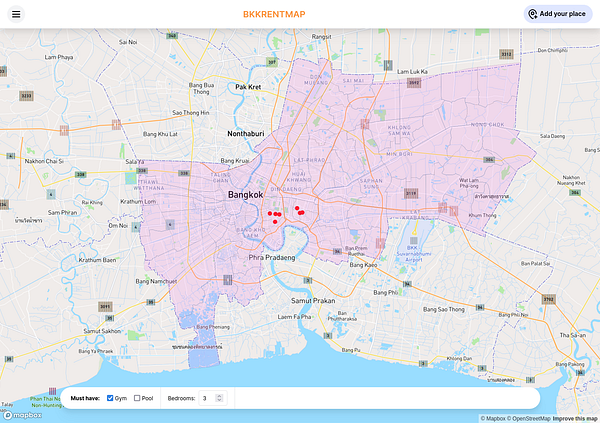
Task: Click the route 3592 highway shield
Action: (414, 82)
